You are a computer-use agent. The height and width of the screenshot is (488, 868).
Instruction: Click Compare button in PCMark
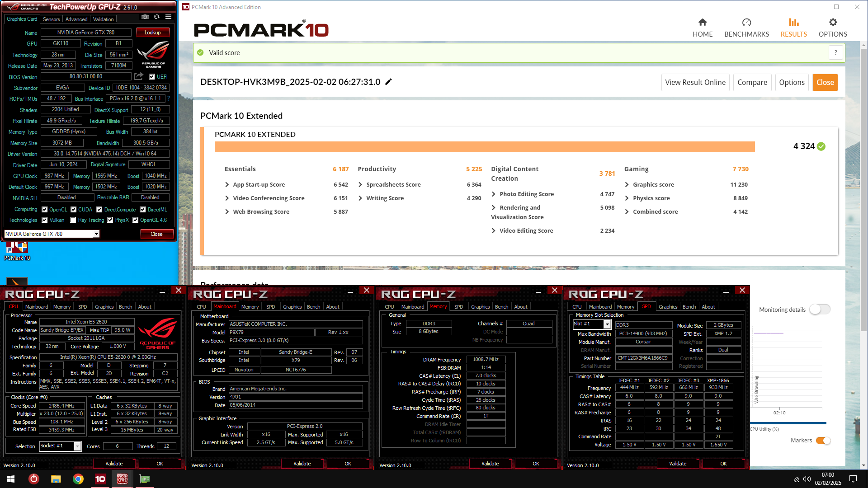point(752,82)
